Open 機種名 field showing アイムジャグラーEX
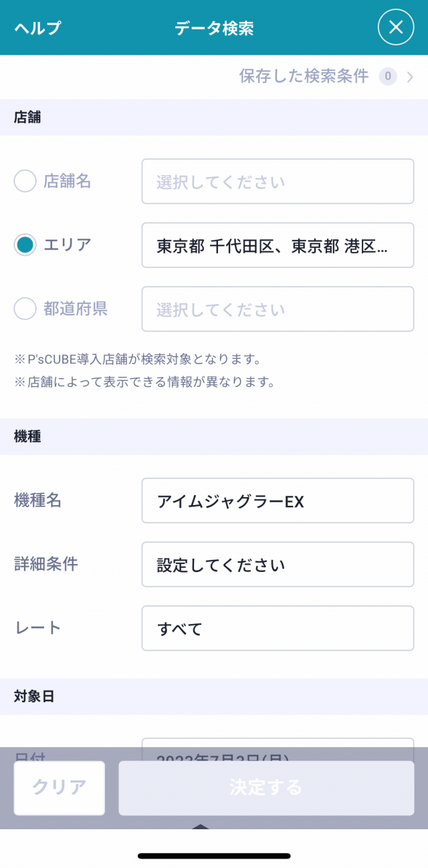Image resolution: width=428 pixels, height=868 pixels. tap(278, 500)
